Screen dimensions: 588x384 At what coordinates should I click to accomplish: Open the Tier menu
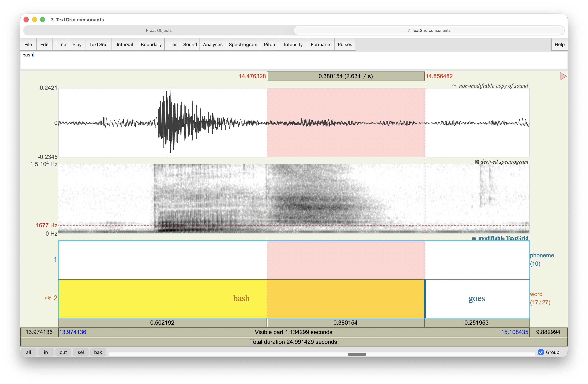click(173, 45)
